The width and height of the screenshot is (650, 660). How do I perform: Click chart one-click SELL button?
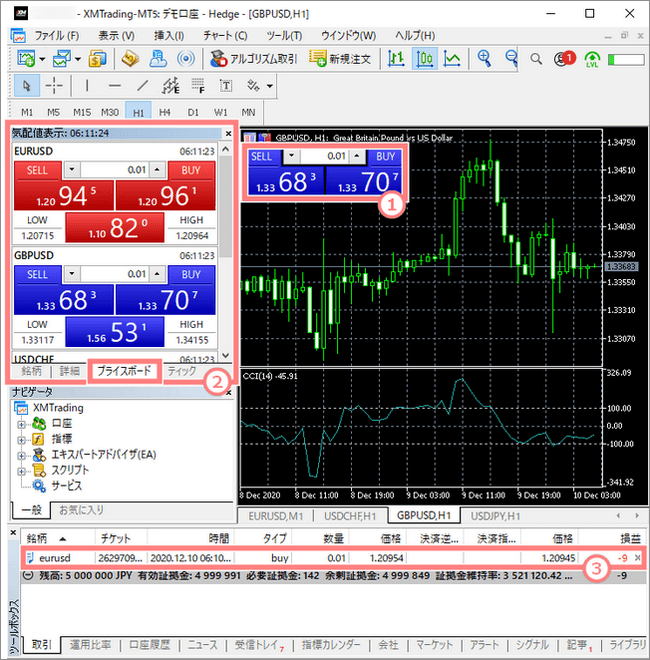[261, 157]
